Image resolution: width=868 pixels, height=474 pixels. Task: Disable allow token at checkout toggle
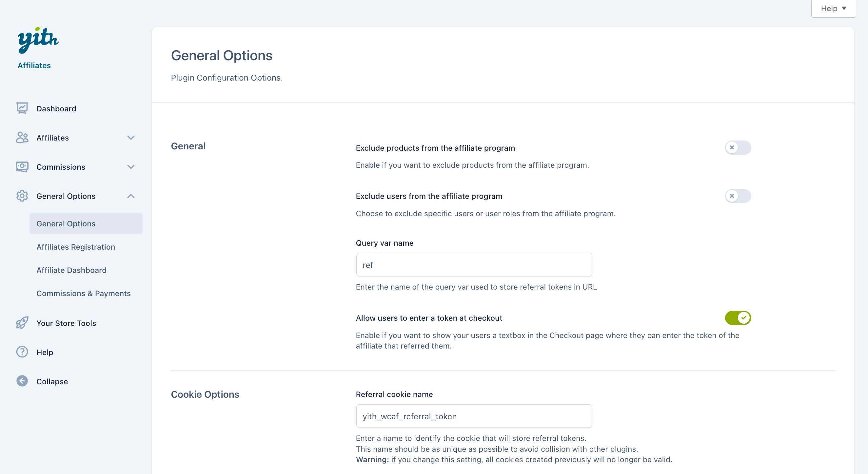coord(738,318)
